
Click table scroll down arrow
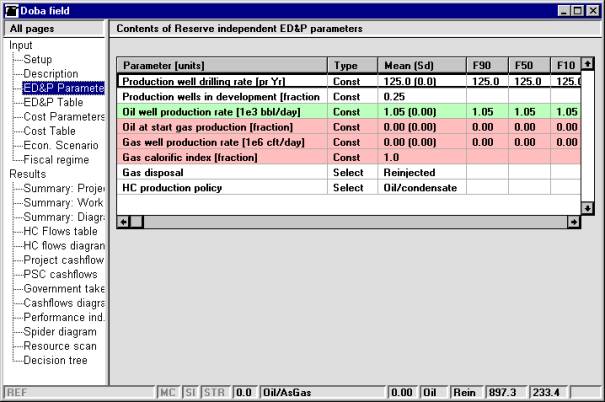(x=587, y=208)
